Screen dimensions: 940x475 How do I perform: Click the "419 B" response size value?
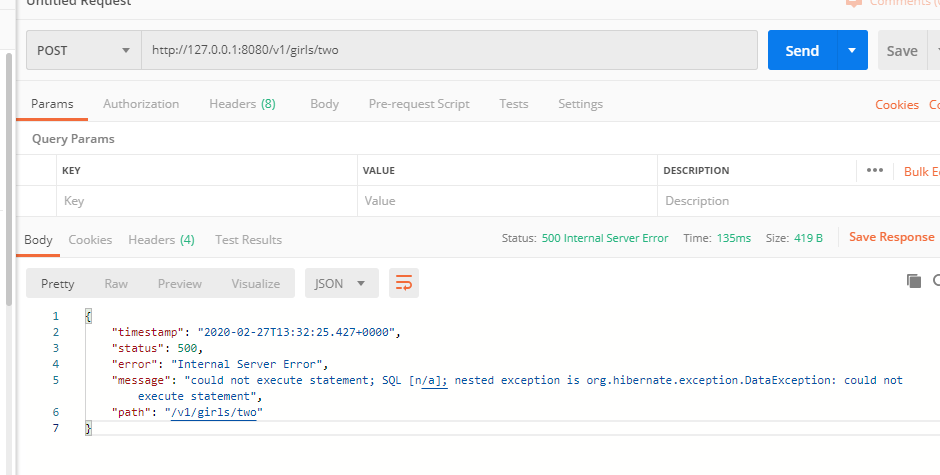point(808,238)
